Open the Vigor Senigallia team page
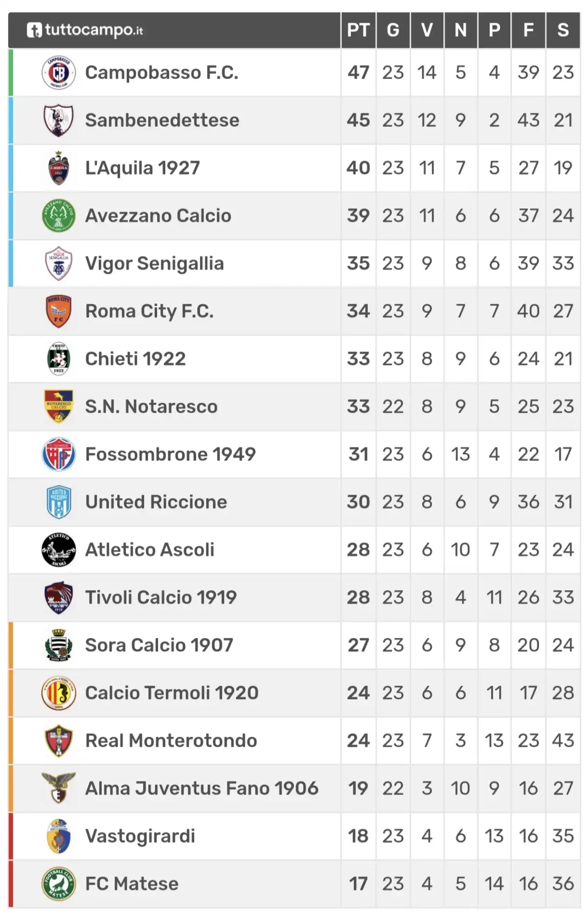The image size is (588, 914). pyautogui.click(x=155, y=264)
